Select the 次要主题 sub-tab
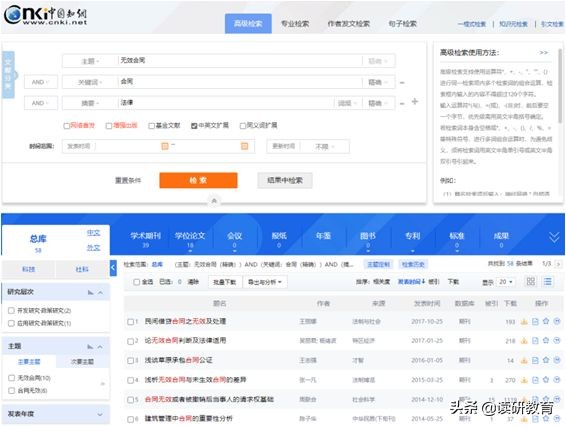566x427 pixels. pyautogui.click(x=82, y=362)
